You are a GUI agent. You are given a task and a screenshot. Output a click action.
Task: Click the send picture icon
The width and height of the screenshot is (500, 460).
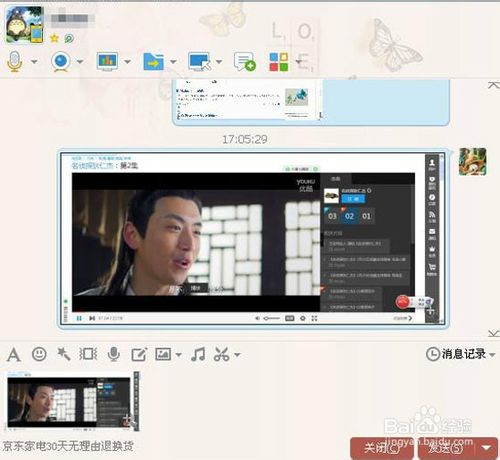click(x=163, y=354)
